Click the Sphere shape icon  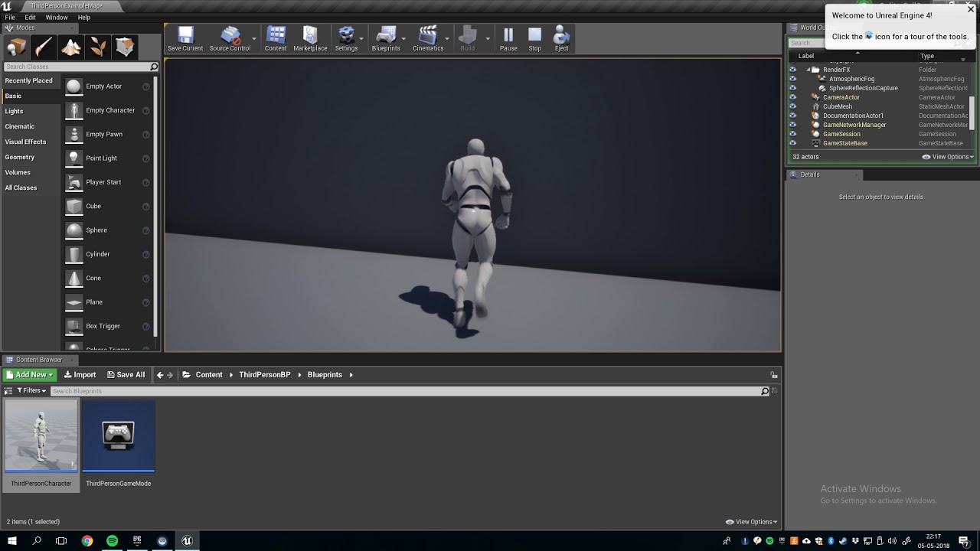coord(73,230)
